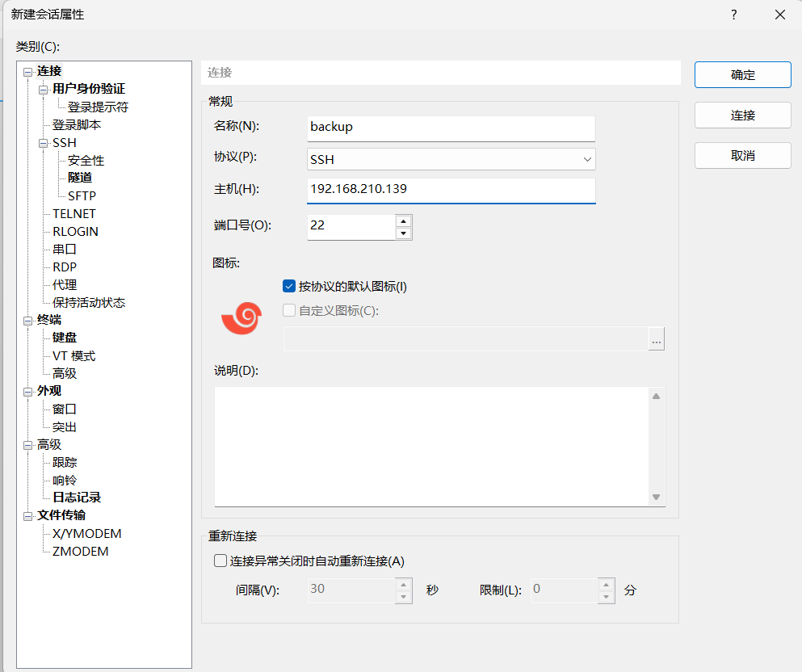Select 突出 item

click(65, 426)
